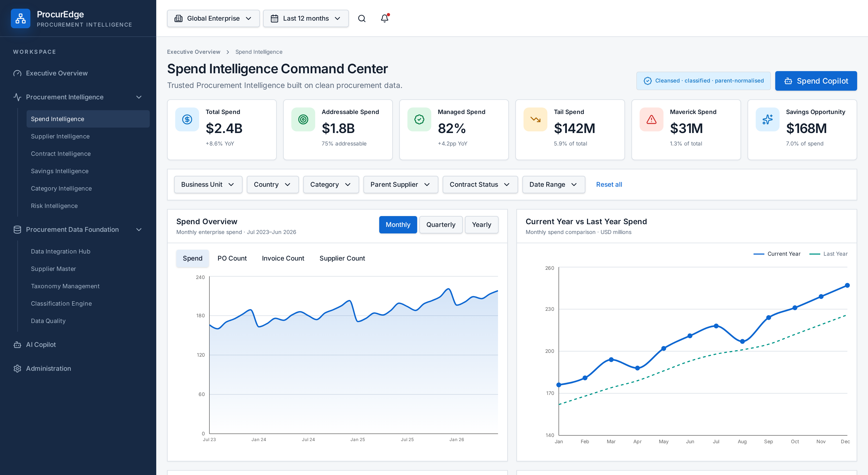The width and height of the screenshot is (868, 475).
Task: Open Data Integration Hub
Action: coord(88,252)
